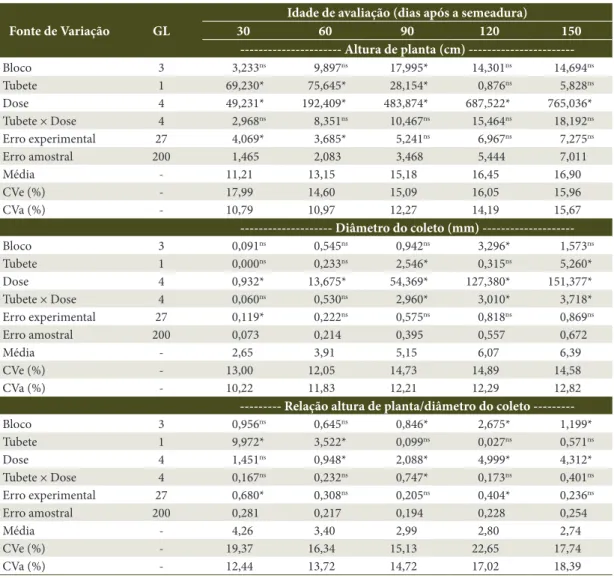Image resolution: width=614 pixels, height=578 pixels.
Task: Click the '150' days column header
Action: coord(571,31)
